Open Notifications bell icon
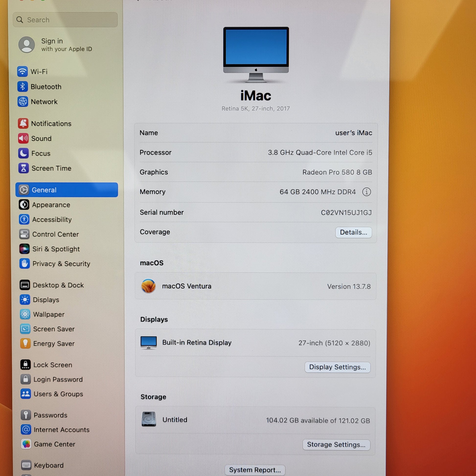The height and width of the screenshot is (476, 476). [23, 124]
